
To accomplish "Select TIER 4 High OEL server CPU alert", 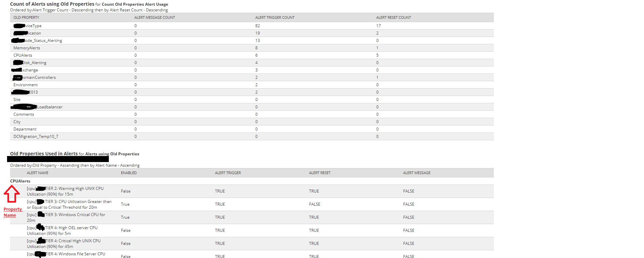I will point(62,230).
